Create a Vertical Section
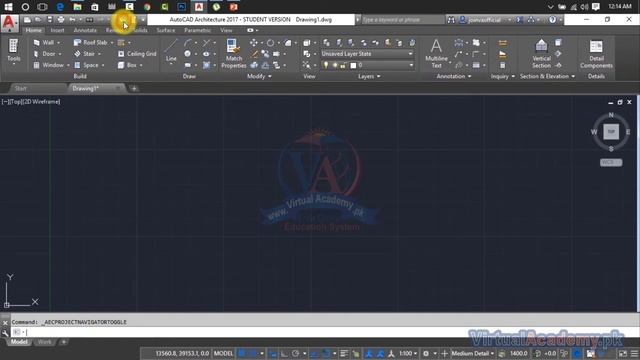Screen dimensions: 640x360 [x=541, y=53]
